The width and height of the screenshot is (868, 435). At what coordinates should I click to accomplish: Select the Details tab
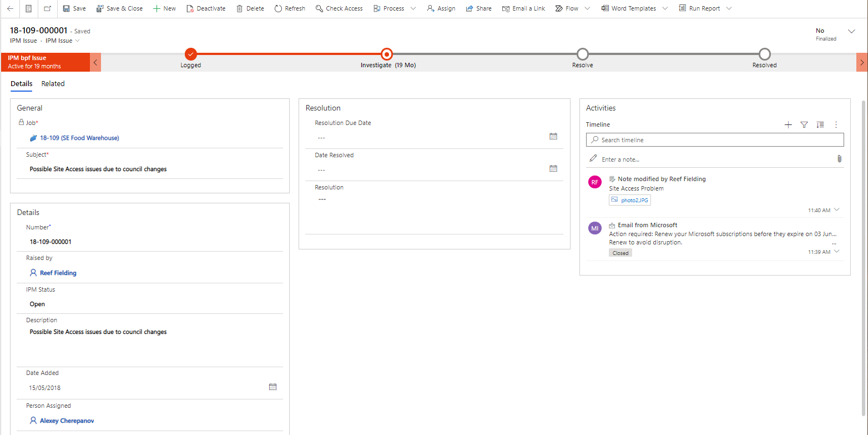pos(21,83)
